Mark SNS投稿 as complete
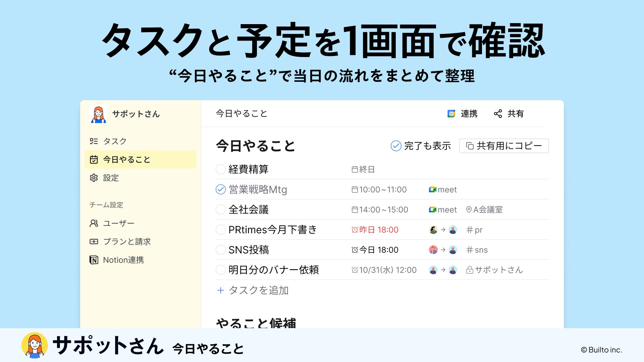 click(x=220, y=250)
